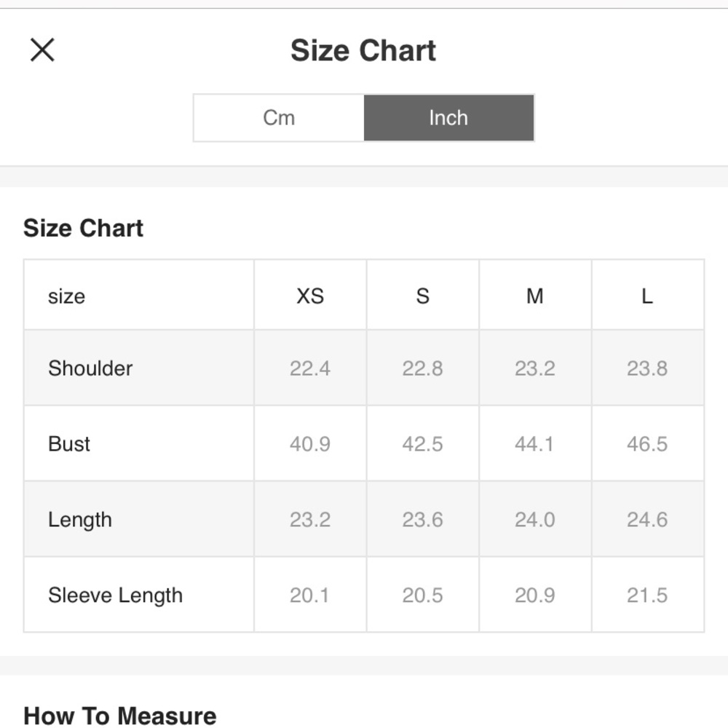Click the XS column header
728x728 pixels.
310,296
